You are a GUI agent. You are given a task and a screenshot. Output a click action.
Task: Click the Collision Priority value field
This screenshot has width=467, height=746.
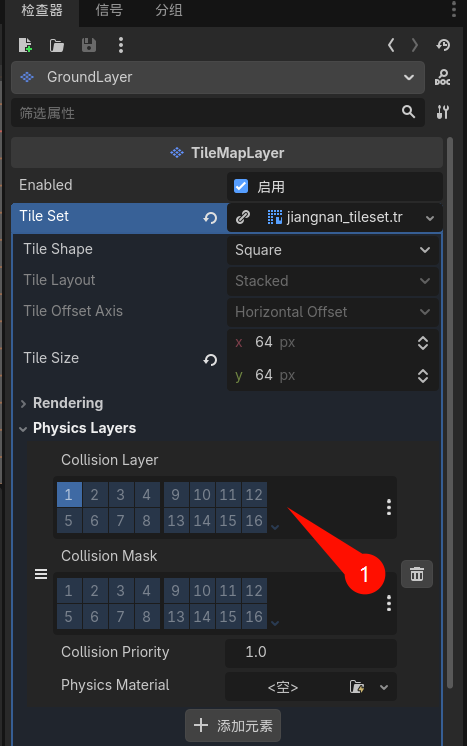pyautogui.click(x=311, y=652)
